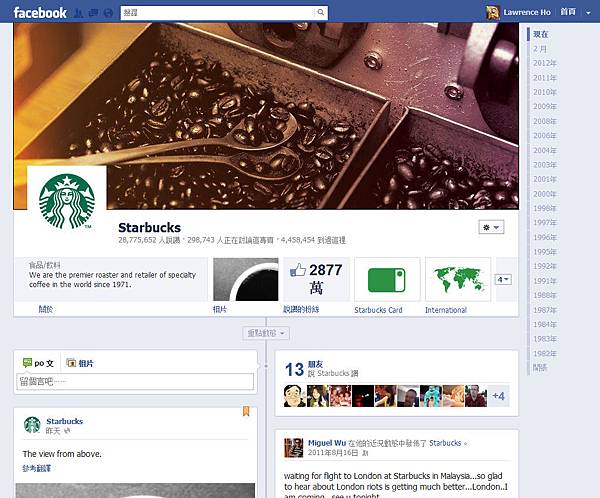Select the photo tab in composer
Screen dimensions: 600x498
point(80,363)
